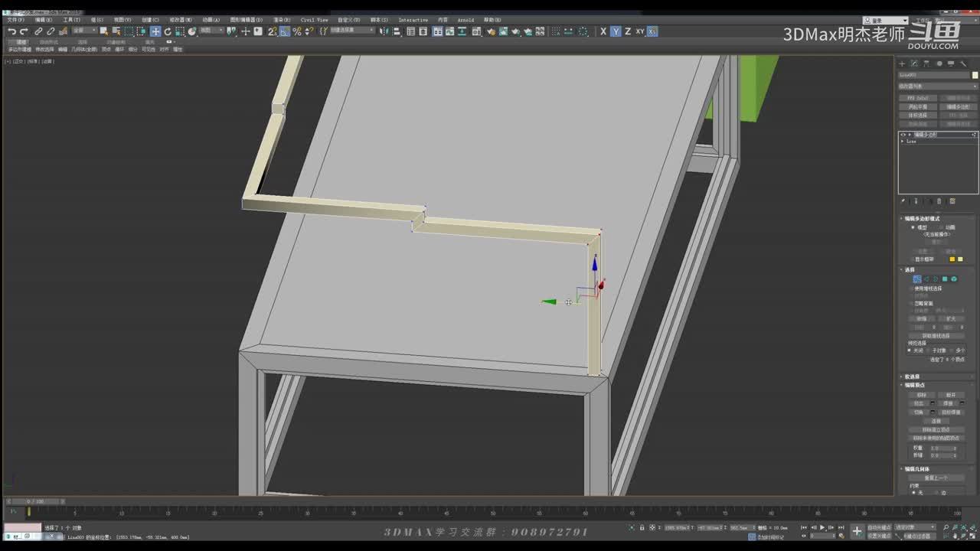The width and height of the screenshot is (980, 551).
Task: Select the Animate radio button
Action: pyautogui.click(x=941, y=227)
